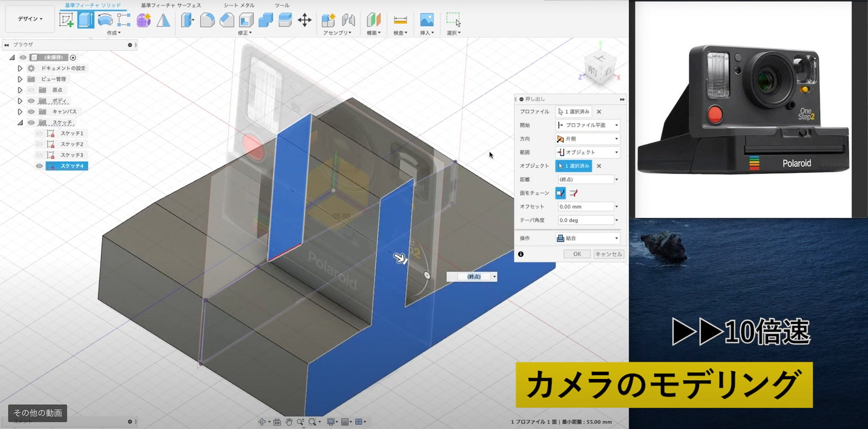Click the Extrude tool icon
The width and height of the screenshot is (868, 429).
(x=86, y=20)
